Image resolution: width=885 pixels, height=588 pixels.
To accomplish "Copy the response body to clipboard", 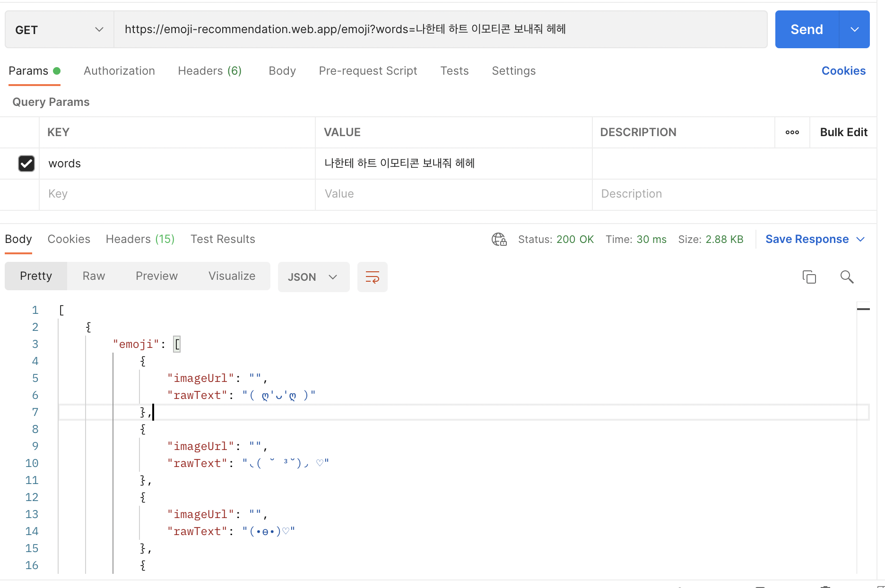I will (809, 277).
